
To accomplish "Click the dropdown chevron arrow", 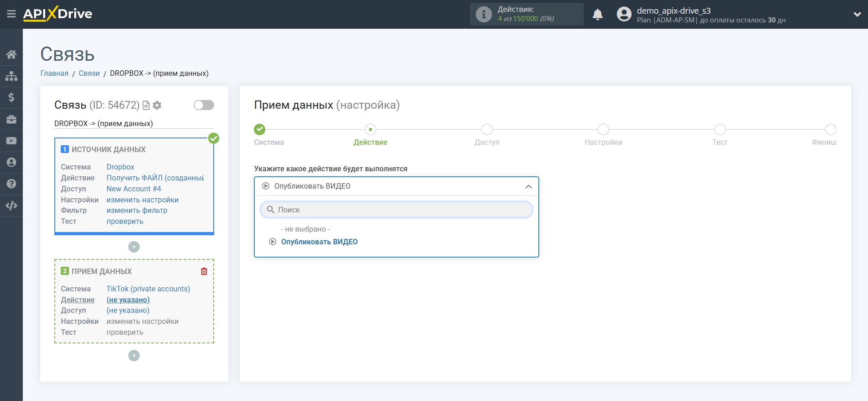I will pyautogui.click(x=528, y=186).
